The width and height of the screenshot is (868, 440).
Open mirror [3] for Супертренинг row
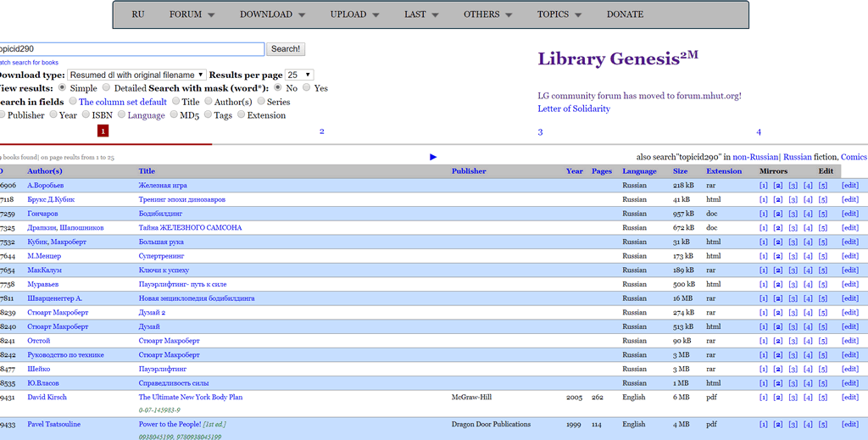click(793, 256)
